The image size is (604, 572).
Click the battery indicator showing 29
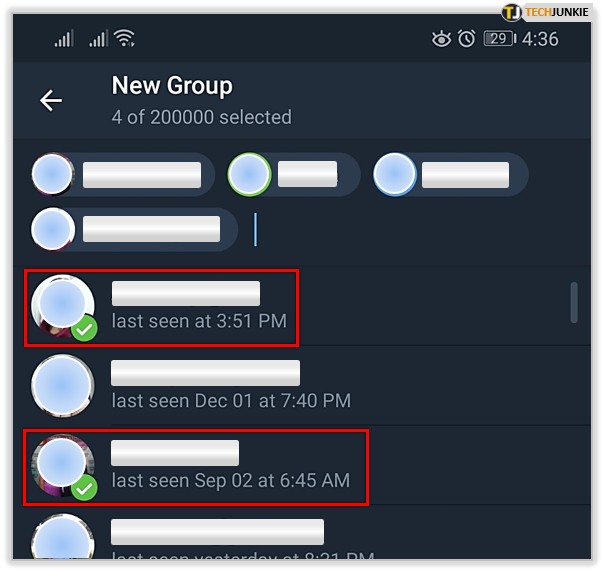click(500, 39)
